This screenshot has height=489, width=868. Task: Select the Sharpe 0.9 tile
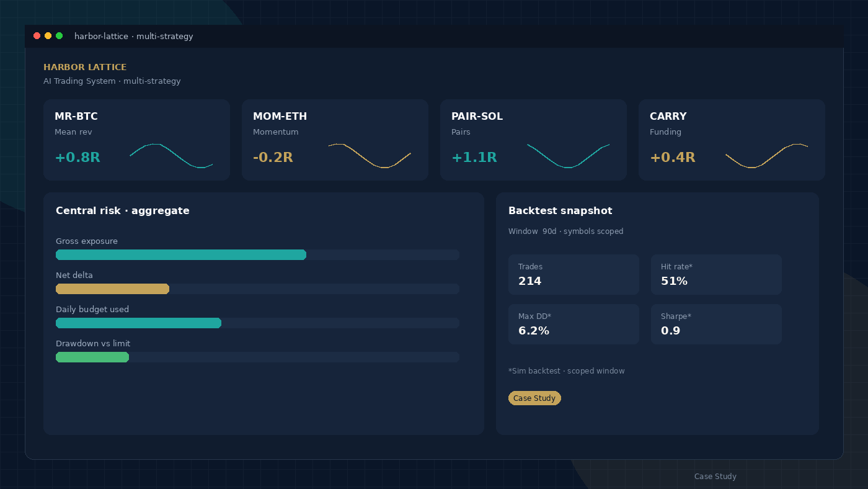tap(716, 324)
